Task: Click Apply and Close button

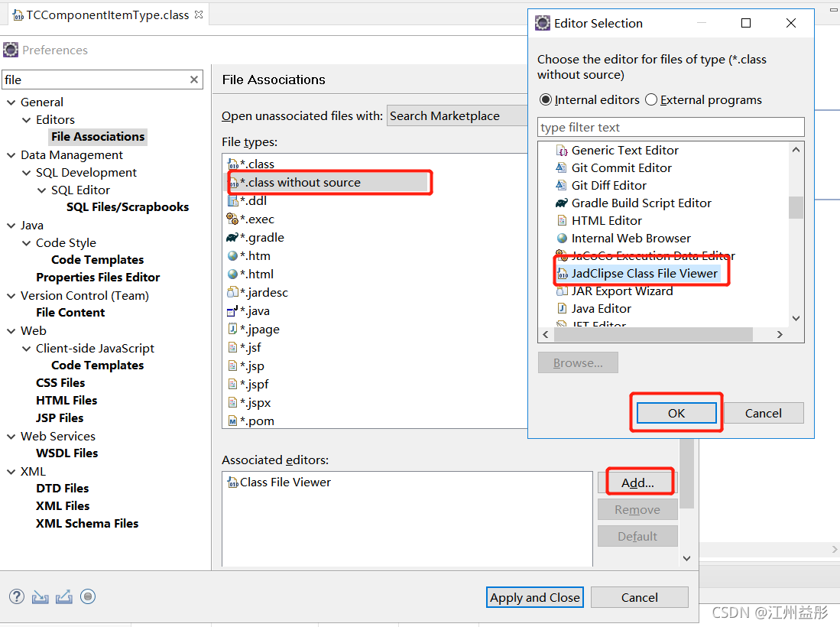Action: pos(534,597)
